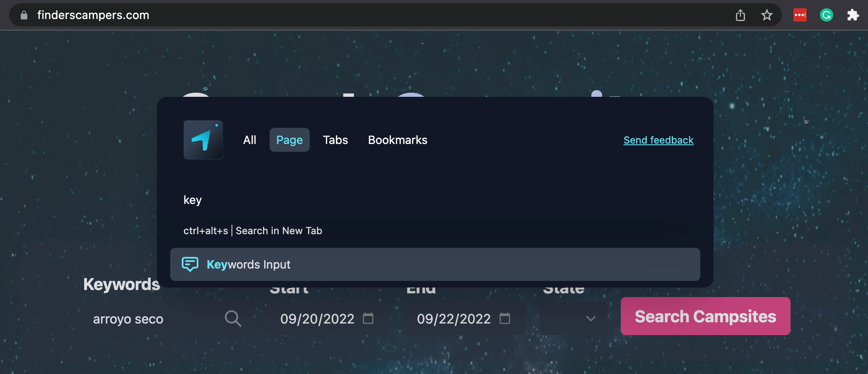Open the start date calendar picker icon
The width and height of the screenshot is (868, 374).
368,319
